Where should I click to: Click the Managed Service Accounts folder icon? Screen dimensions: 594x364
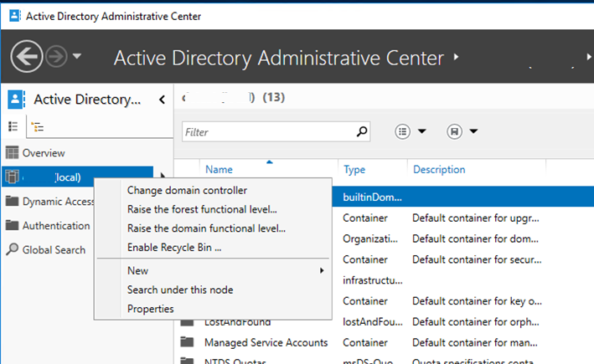[187, 342]
